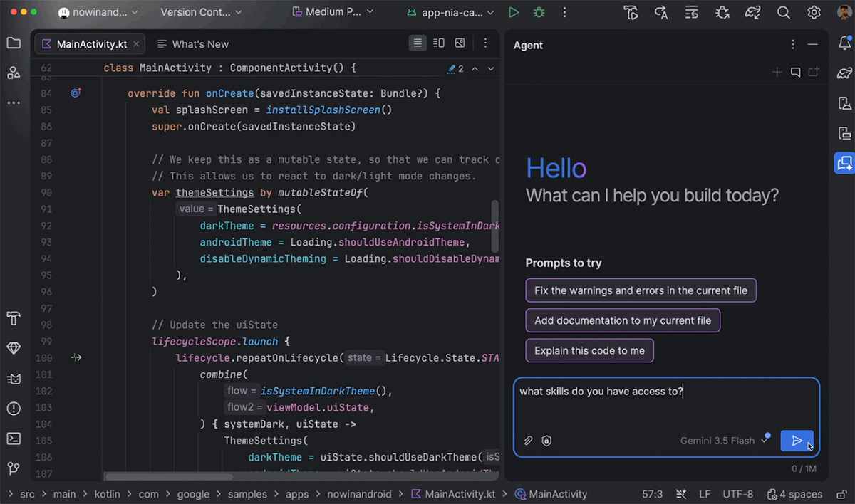
Task: Attach a file with the paperclip icon
Action: [529, 441]
